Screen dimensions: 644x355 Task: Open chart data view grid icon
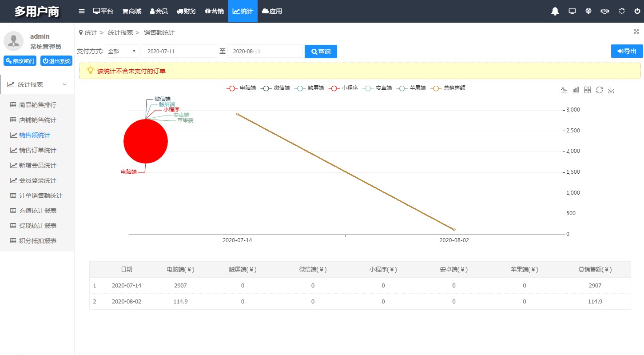coord(588,90)
